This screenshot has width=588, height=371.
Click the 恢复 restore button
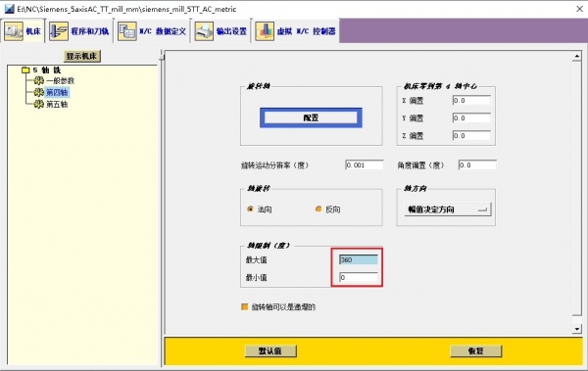coord(476,351)
